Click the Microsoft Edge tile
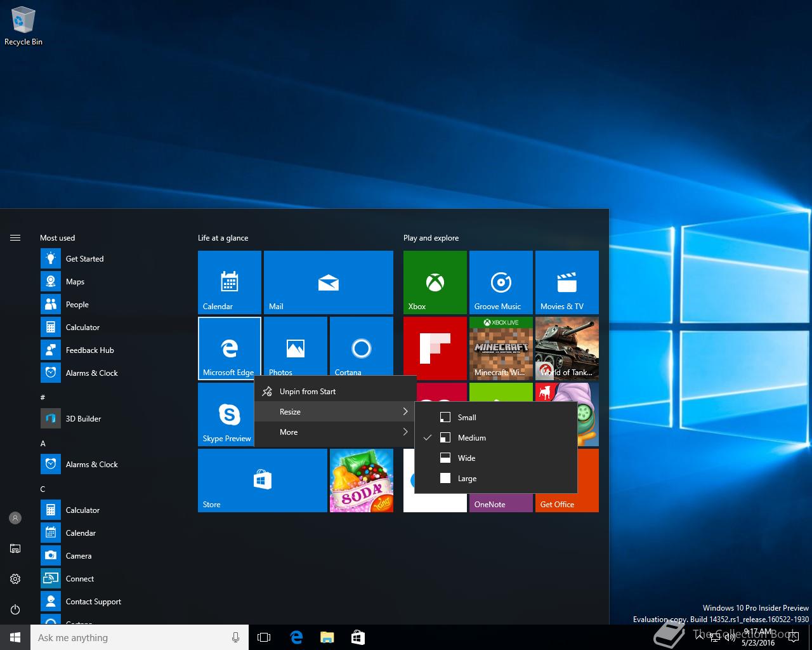Screen dimensions: 812x650 tap(230, 348)
